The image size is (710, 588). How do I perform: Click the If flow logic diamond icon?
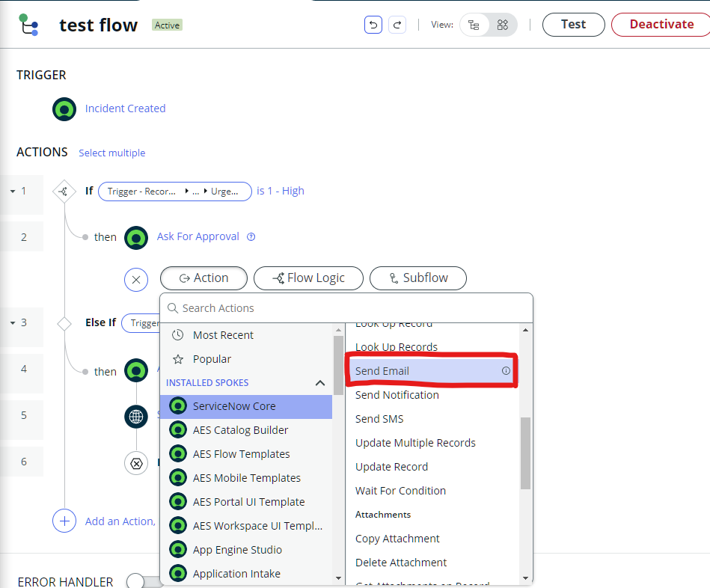[64, 191]
